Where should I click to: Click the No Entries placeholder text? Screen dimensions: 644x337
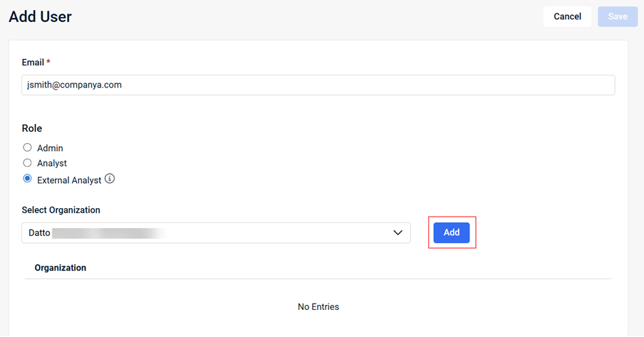pyautogui.click(x=318, y=307)
